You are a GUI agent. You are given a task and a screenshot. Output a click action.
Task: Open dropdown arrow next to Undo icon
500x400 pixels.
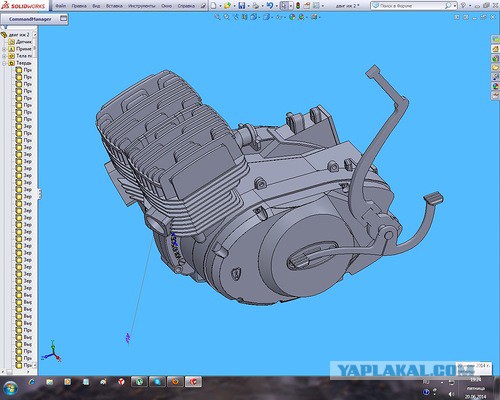[x=277, y=6]
